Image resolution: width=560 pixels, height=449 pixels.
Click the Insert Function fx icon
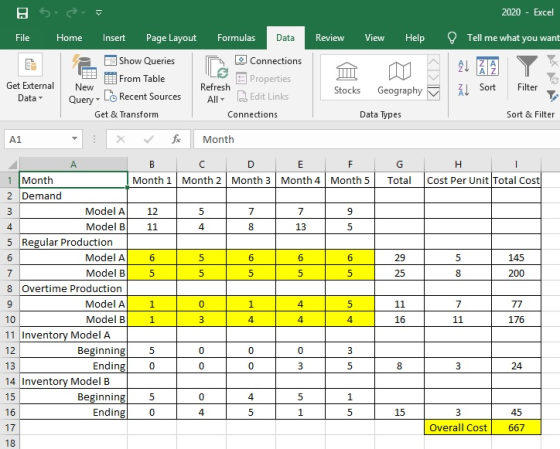pos(176,139)
